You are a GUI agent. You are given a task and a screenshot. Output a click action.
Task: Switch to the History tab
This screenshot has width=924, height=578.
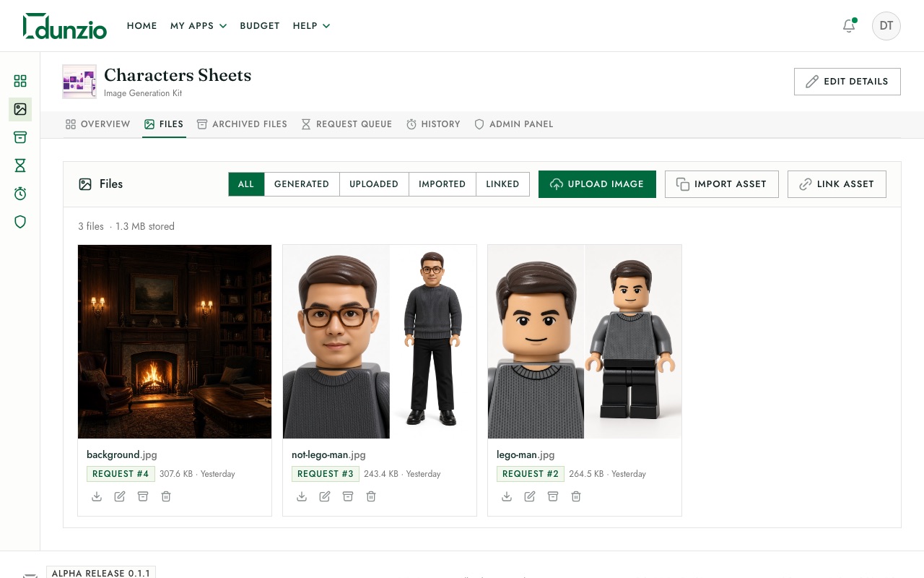coord(433,124)
